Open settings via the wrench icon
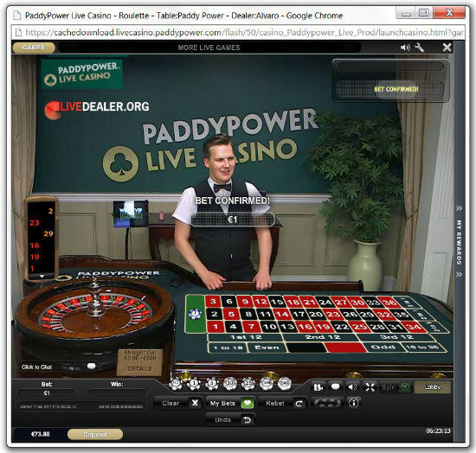The width and height of the screenshot is (476, 453). point(419,48)
